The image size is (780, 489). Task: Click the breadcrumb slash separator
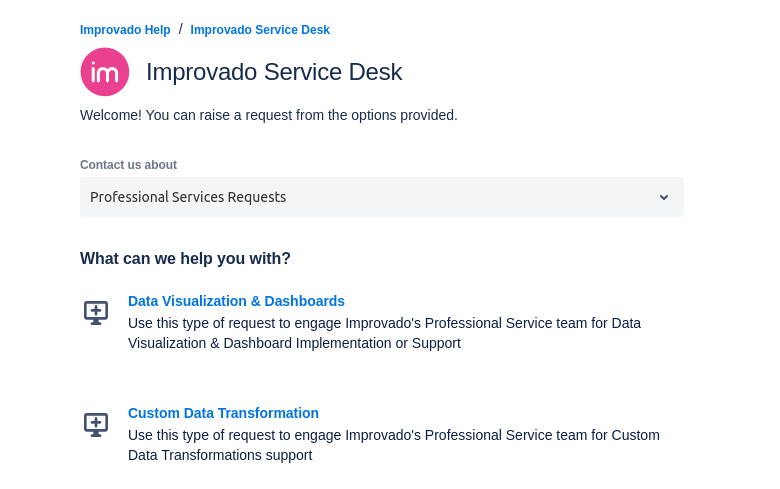pos(181,29)
